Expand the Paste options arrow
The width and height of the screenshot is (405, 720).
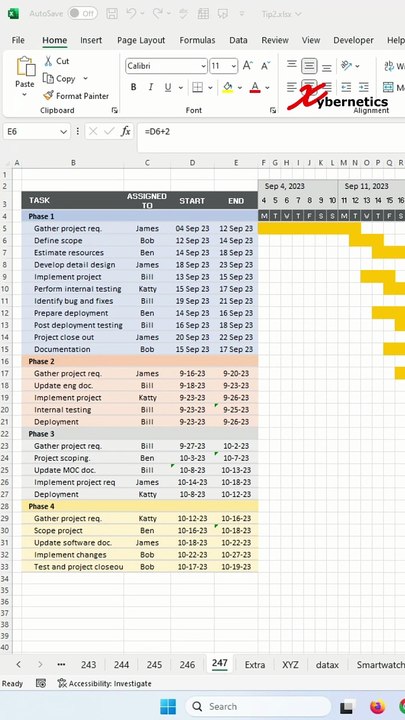click(x=25, y=95)
